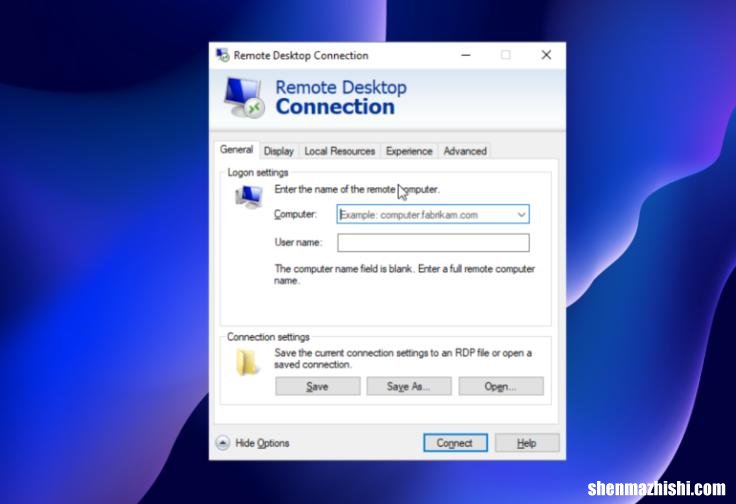Open a saved connection file
The height and width of the screenshot is (504, 736).
pos(501,386)
